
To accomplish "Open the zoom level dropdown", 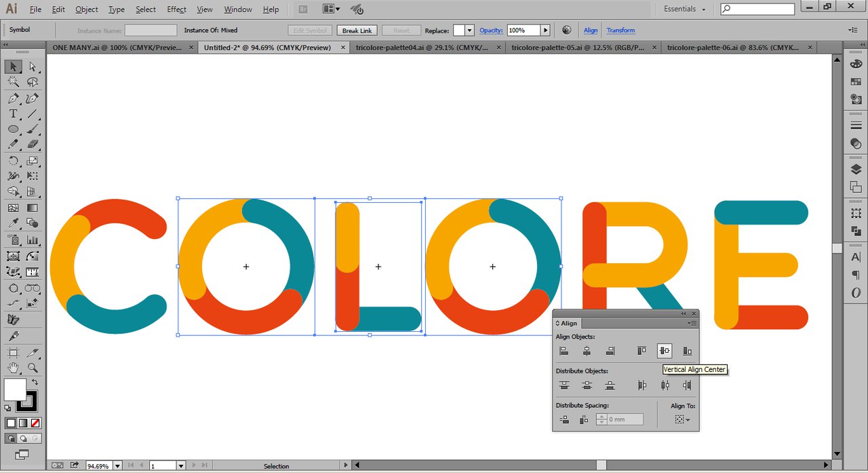I will pyautogui.click(x=117, y=466).
